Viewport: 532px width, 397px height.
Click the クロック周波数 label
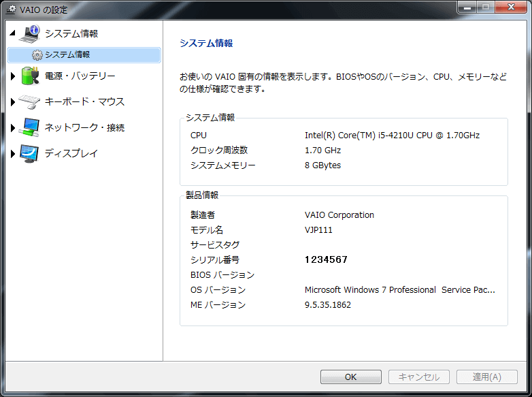[219, 150]
